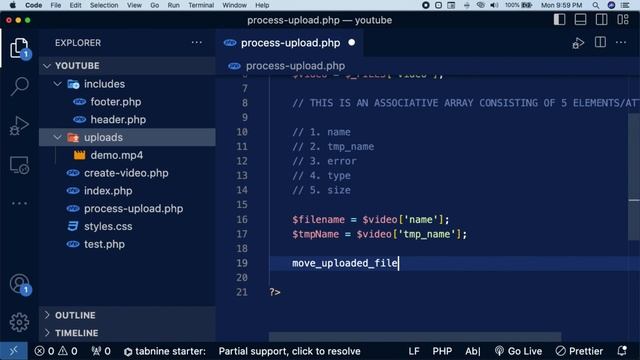The width and height of the screenshot is (640, 360).
Task: Open the Window menu
Action: pos(234,5)
